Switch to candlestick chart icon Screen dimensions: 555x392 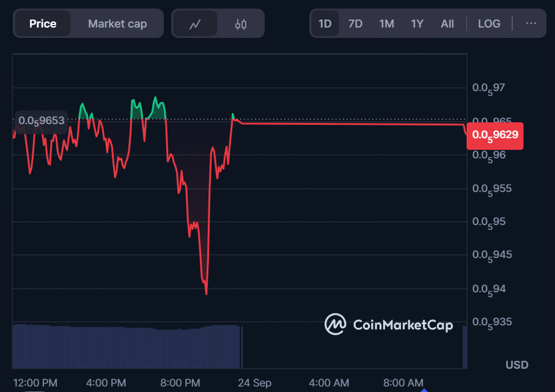click(241, 24)
